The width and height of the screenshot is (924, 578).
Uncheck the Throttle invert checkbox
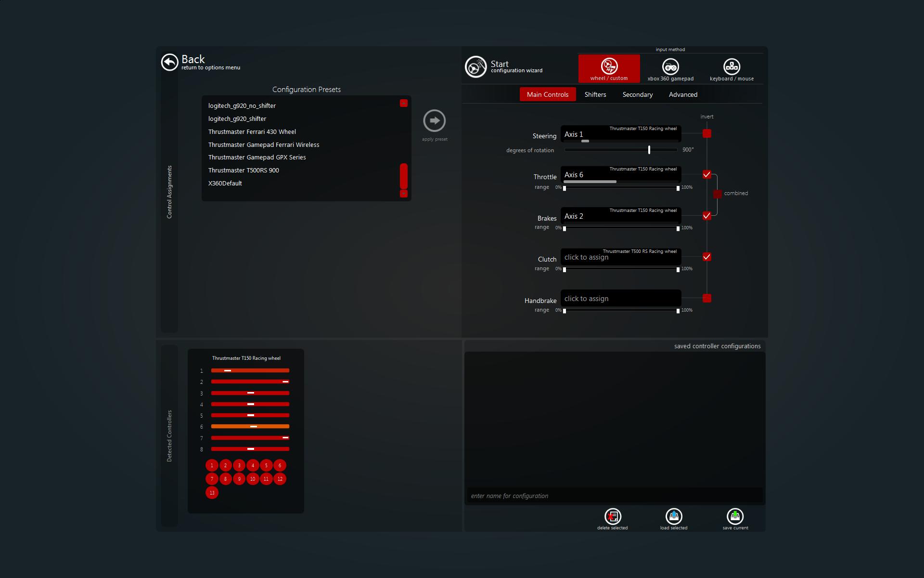click(706, 174)
